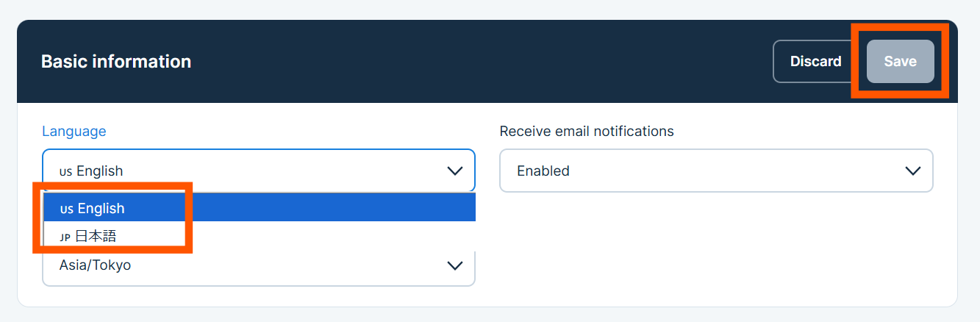
Task: Click the English text in Language field
Action: [100, 171]
